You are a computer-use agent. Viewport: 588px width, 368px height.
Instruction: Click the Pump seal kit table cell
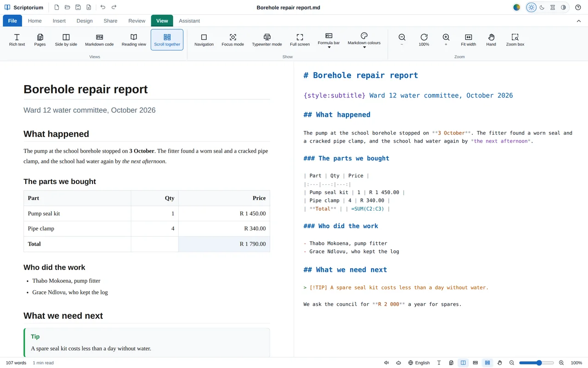[x=78, y=213]
